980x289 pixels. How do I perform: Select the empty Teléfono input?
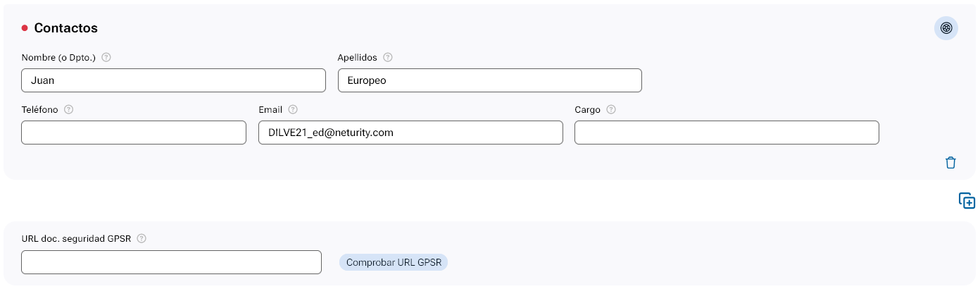[134, 133]
